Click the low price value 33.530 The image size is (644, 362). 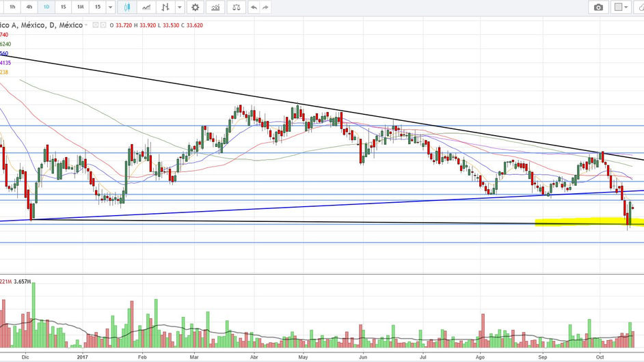(171, 25)
